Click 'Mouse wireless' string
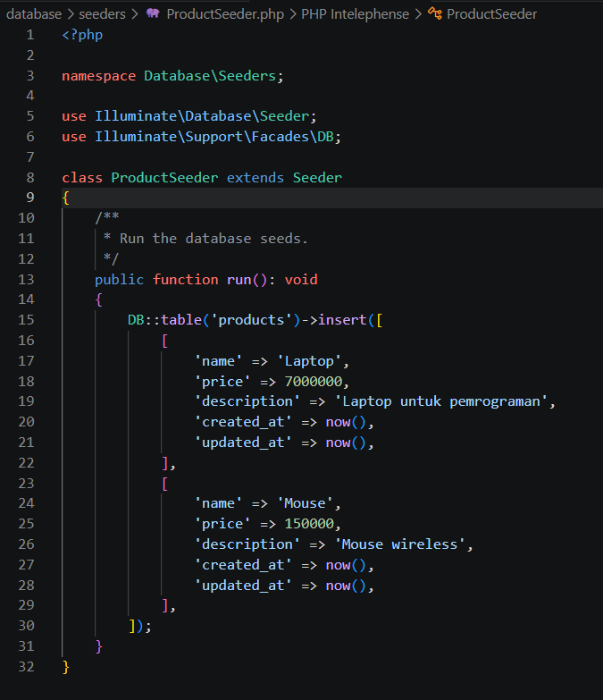 (400, 544)
